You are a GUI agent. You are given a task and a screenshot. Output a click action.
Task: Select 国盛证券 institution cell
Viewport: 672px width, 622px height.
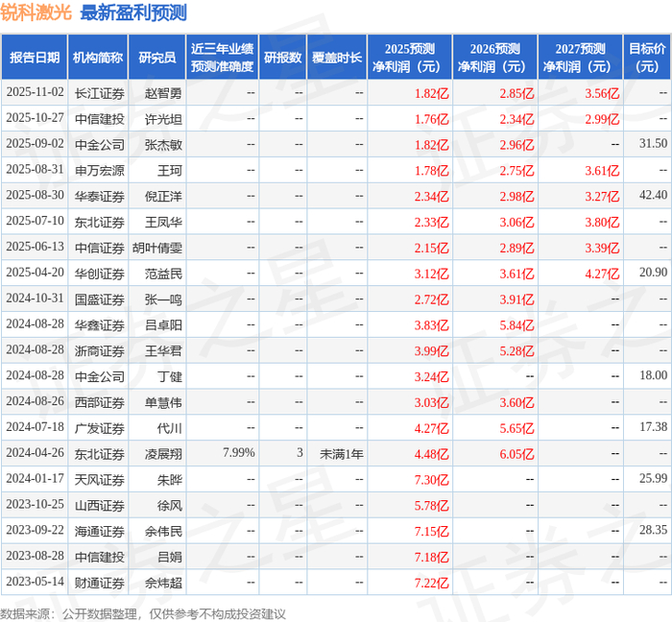tap(100, 299)
